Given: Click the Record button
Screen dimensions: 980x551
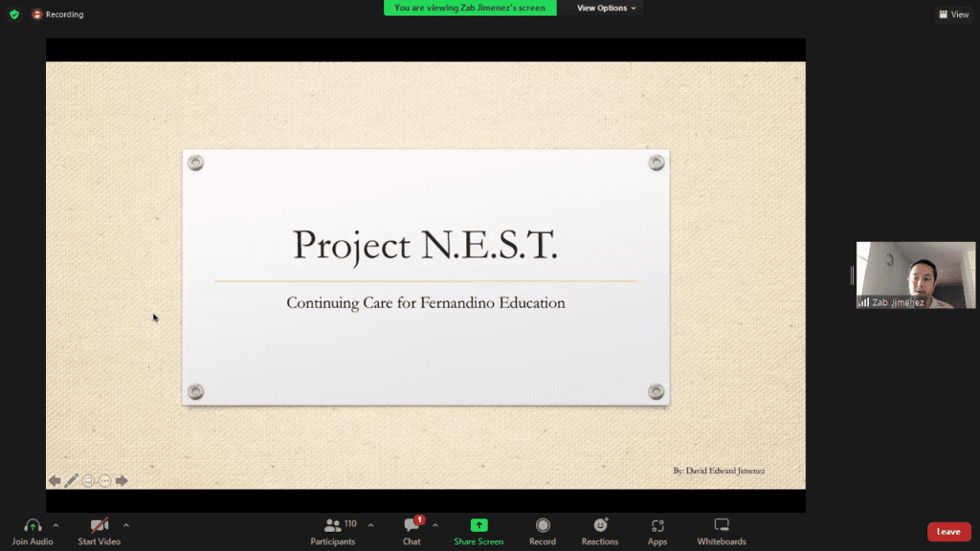Looking at the screenshot, I should click(x=543, y=532).
